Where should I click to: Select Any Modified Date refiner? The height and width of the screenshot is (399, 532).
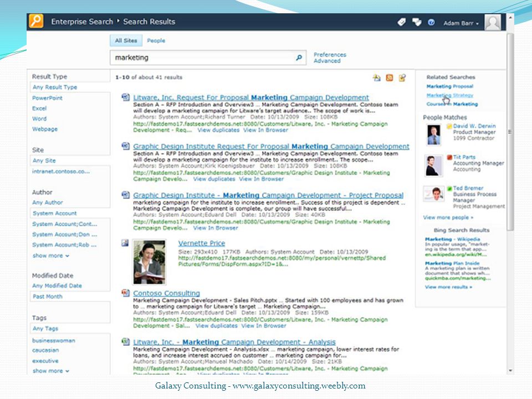[x=57, y=286]
